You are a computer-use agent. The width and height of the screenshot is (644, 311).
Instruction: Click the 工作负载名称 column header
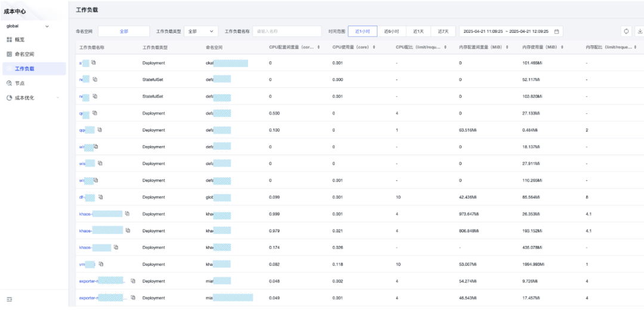coord(92,48)
